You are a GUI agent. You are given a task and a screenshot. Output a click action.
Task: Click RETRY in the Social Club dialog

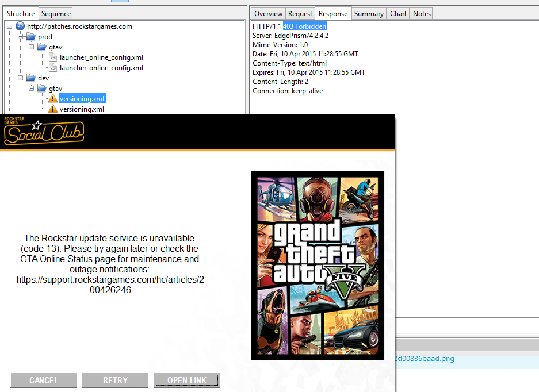[115, 381]
